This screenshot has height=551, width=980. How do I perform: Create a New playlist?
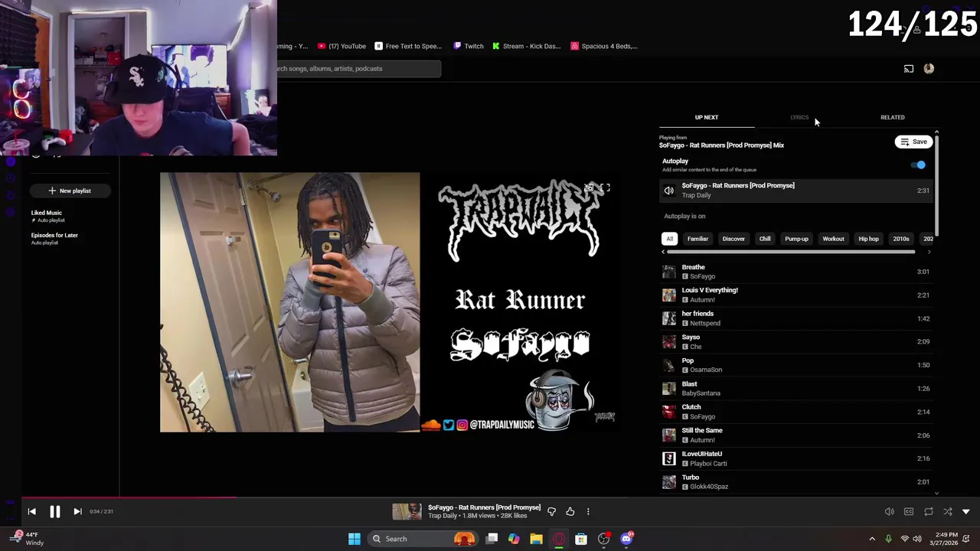pyautogui.click(x=70, y=191)
